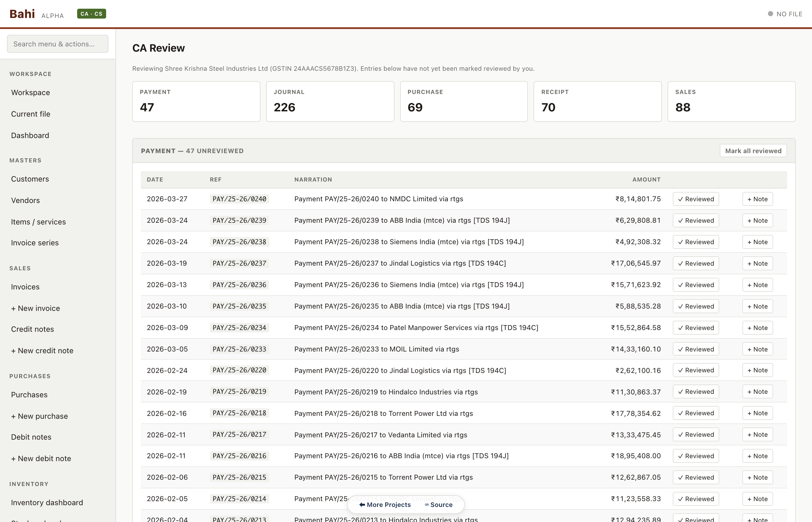Click the search menu & actions field
Image resolution: width=812 pixels, height=522 pixels.
57,43
